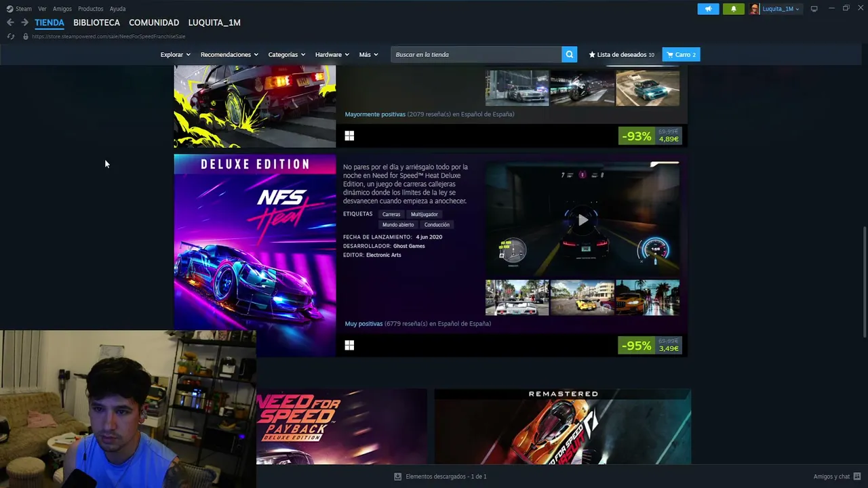868x488 pixels.
Task: Open the notifications bell
Action: coord(733,9)
